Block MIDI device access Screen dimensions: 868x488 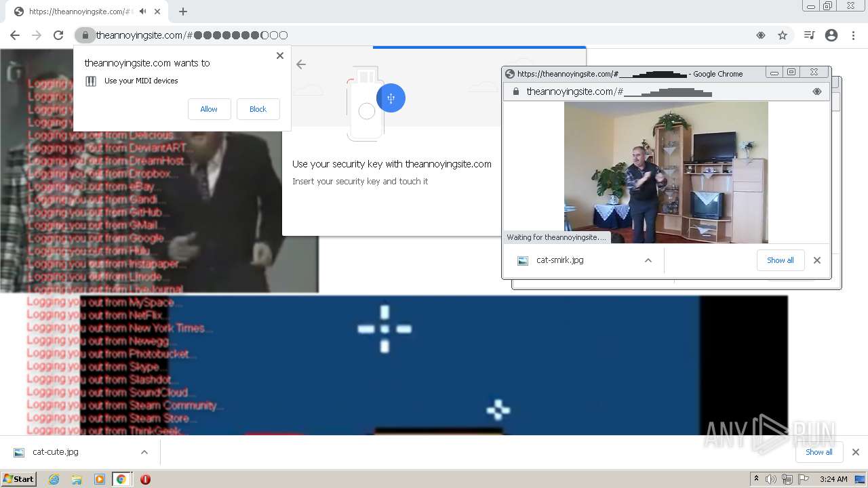(x=258, y=109)
